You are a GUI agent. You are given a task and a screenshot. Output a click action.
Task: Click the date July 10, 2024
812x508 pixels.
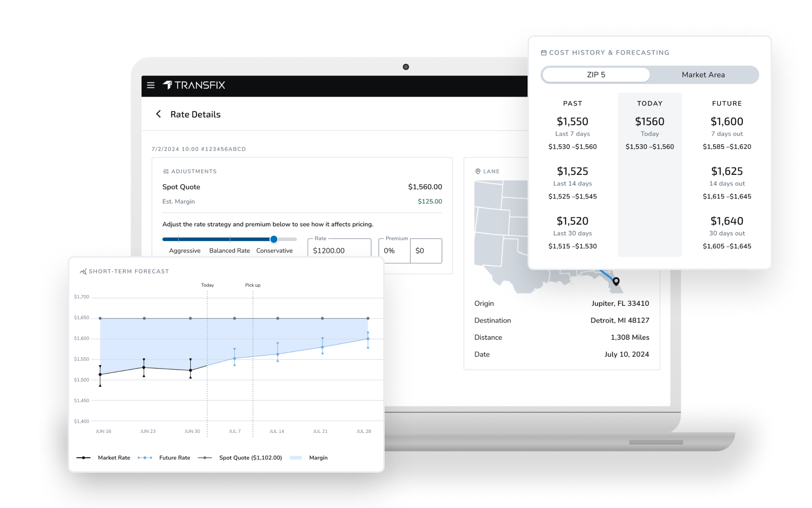626,354
